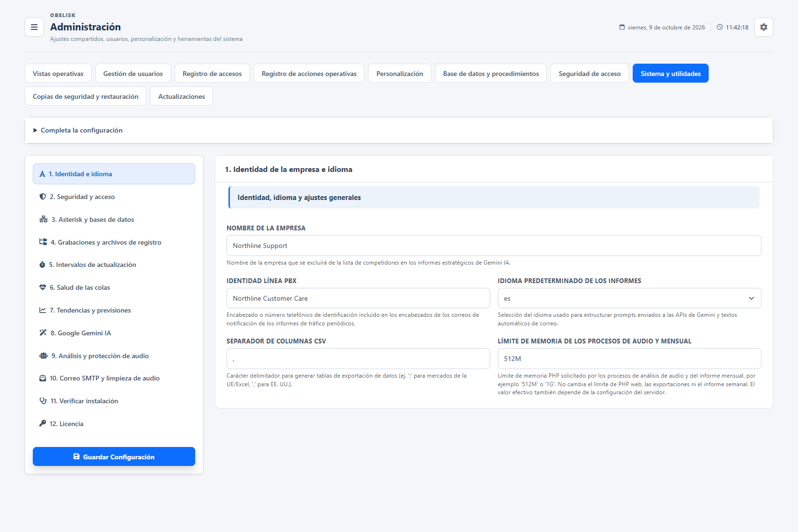Select the Registro de acciones operativas tab
This screenshot has height=532, width=798.
[309, 74]
